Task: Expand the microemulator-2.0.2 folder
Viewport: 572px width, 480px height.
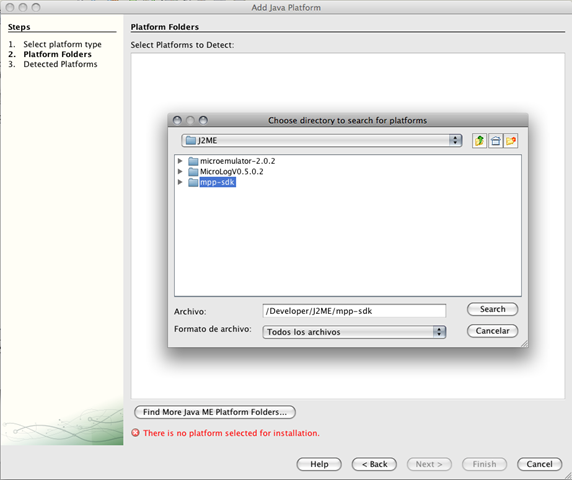Action: coord(180,161)
